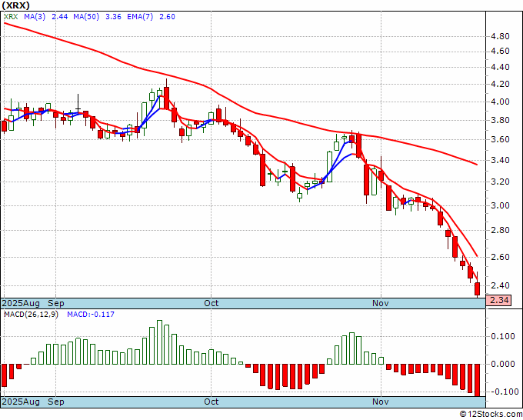Click 2025Aug on MACD date axis
The image size is (523, 420).
pyautogui.click(x=21, y=402)
